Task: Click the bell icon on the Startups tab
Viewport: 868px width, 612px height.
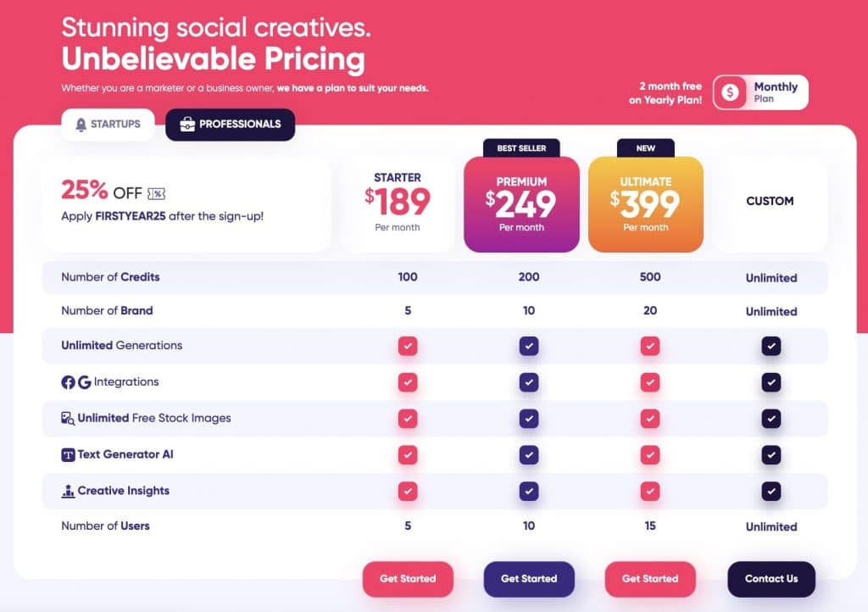Action: pos(81,125)
